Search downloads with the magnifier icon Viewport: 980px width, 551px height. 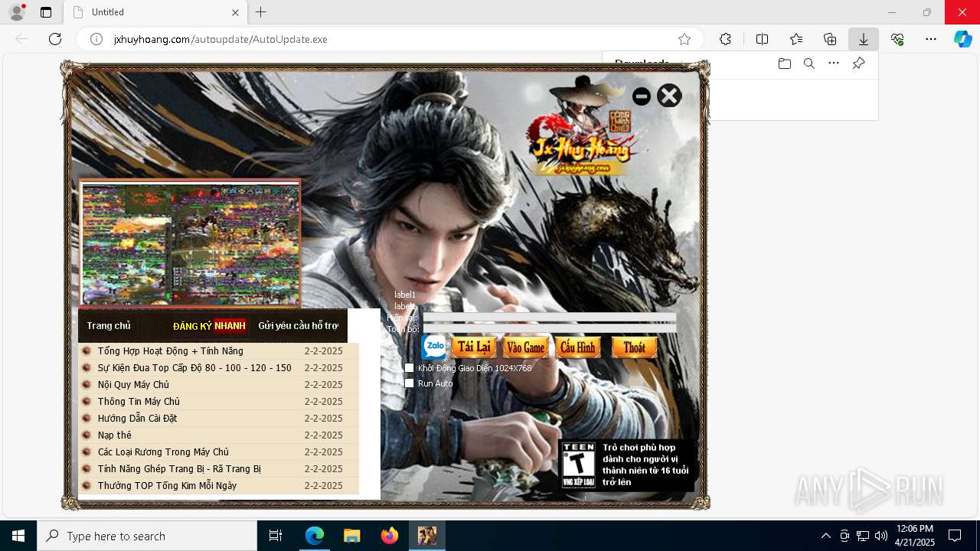[809, 64]
